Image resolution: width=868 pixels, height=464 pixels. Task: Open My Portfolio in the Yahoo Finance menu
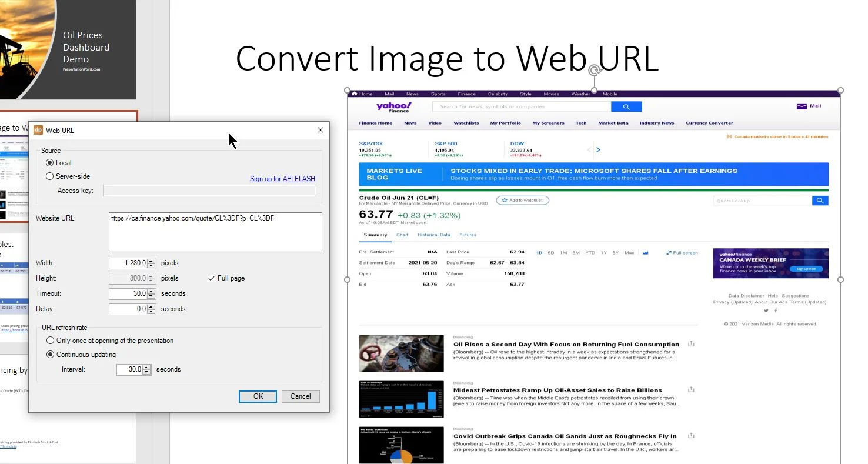pyautogui.click(x=506, y=123)
